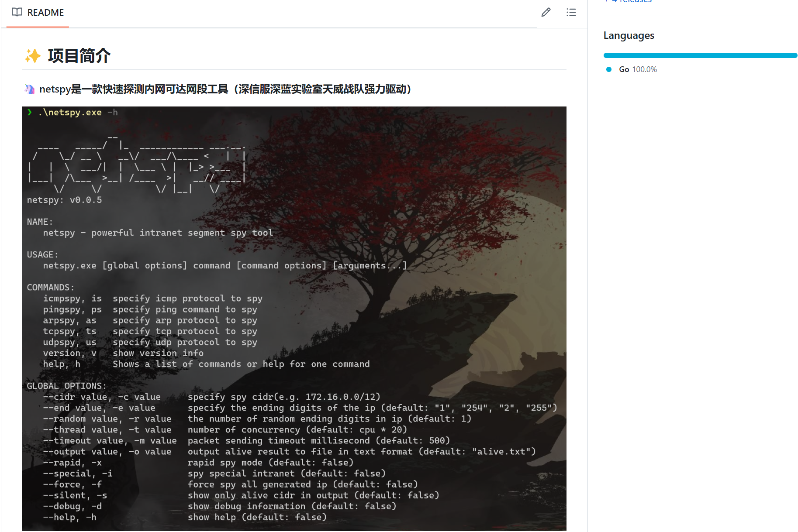Click the blue Go color dot
The width and height of the screenshot is (798, 532).
click(x=609, y=69)
